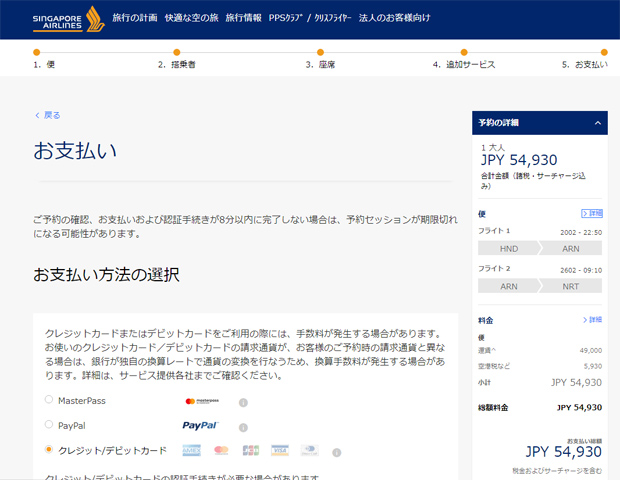Select the MasterPass payment option
The height and width of the screenshot is (480, 620).
49,400
